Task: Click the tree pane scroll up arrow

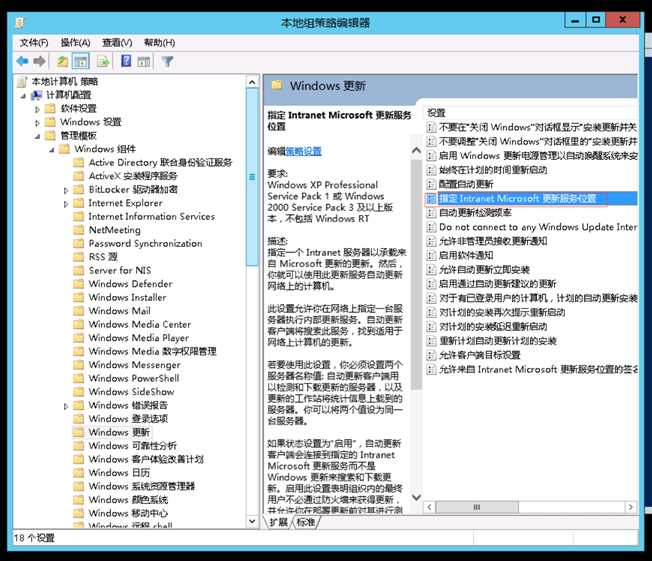Action: pos(252,82)
